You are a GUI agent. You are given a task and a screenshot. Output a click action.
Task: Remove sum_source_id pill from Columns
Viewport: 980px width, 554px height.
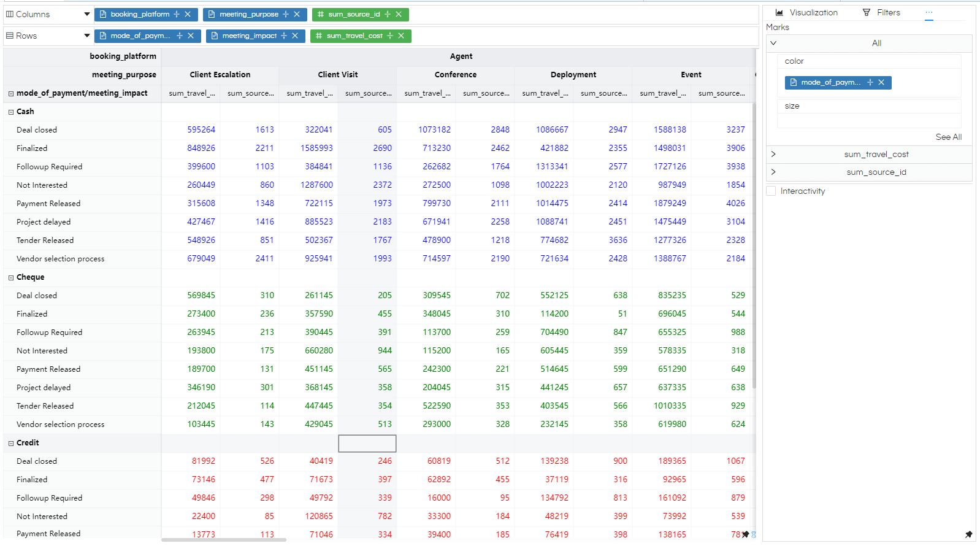399,14
